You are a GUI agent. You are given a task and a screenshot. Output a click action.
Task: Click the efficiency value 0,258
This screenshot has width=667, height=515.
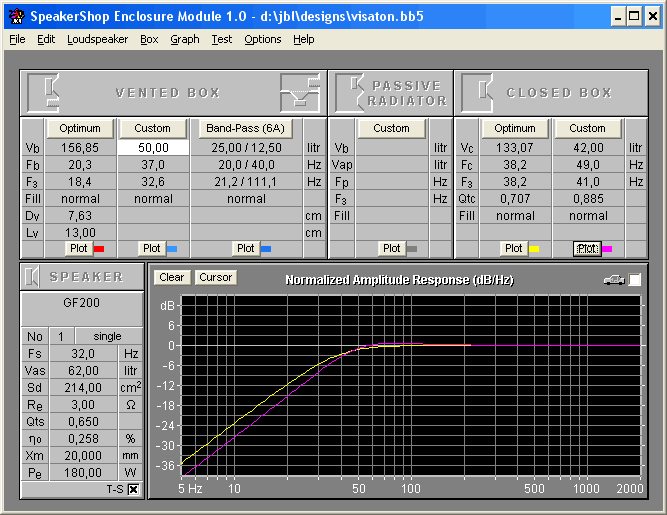83,438
